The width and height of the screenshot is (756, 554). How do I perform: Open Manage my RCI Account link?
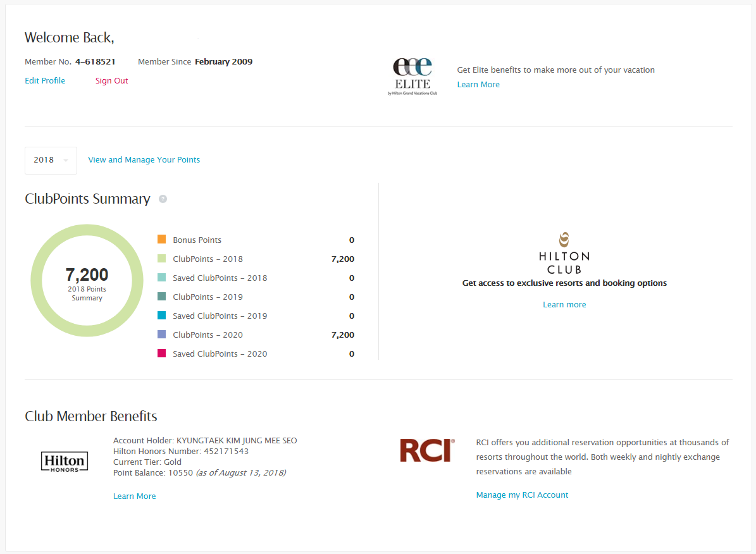(x=522, y=495)
